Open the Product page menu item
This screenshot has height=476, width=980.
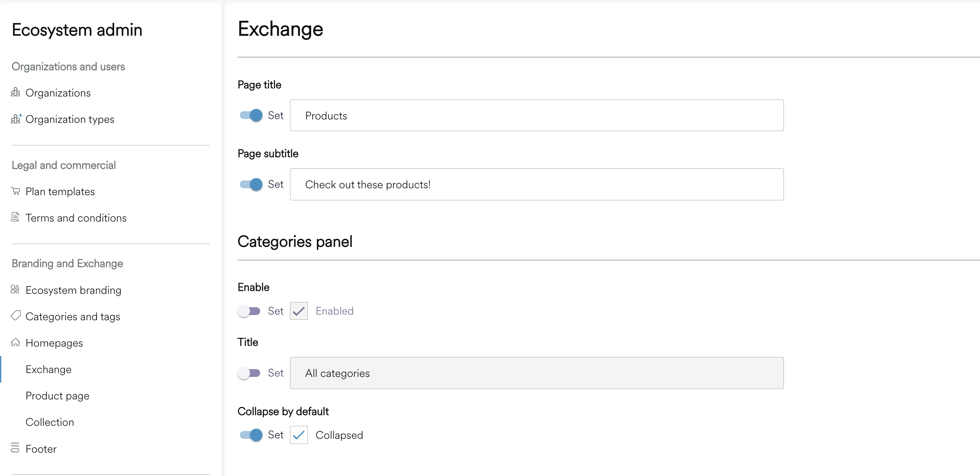click(58, 396)
